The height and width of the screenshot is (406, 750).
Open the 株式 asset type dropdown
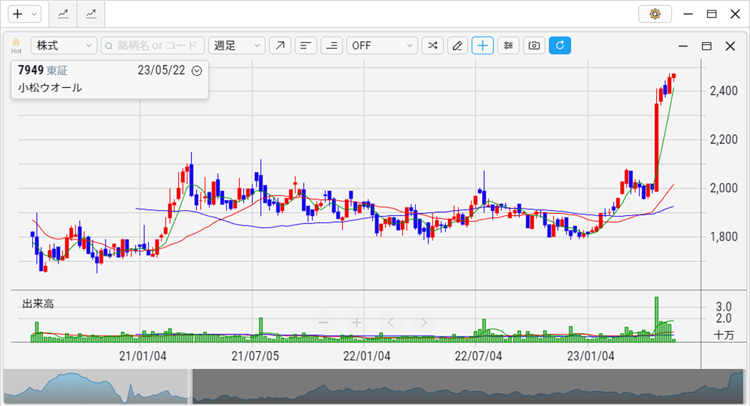point(63,46)
